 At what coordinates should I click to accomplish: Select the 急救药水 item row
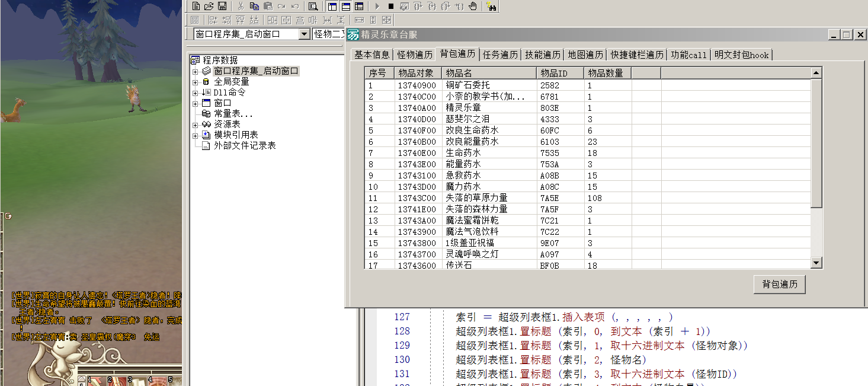pos(588,175)
